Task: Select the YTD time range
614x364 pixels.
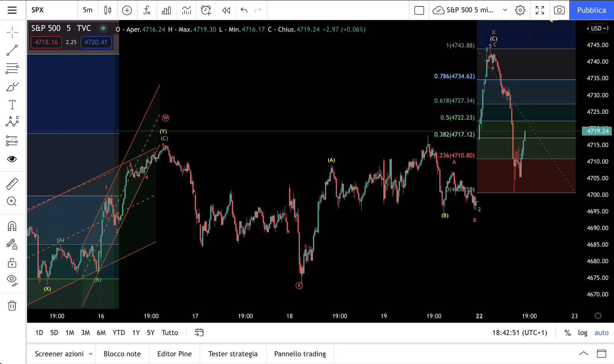Action: pyautogui.click(x=119, y=333)
